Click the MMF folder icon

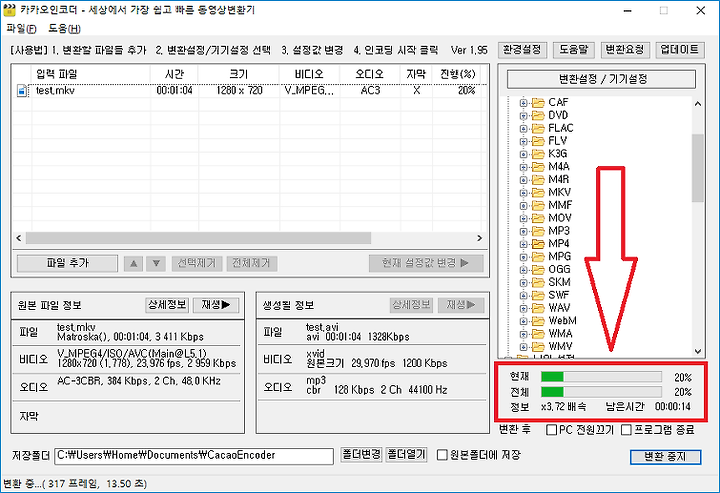(538, 205)
